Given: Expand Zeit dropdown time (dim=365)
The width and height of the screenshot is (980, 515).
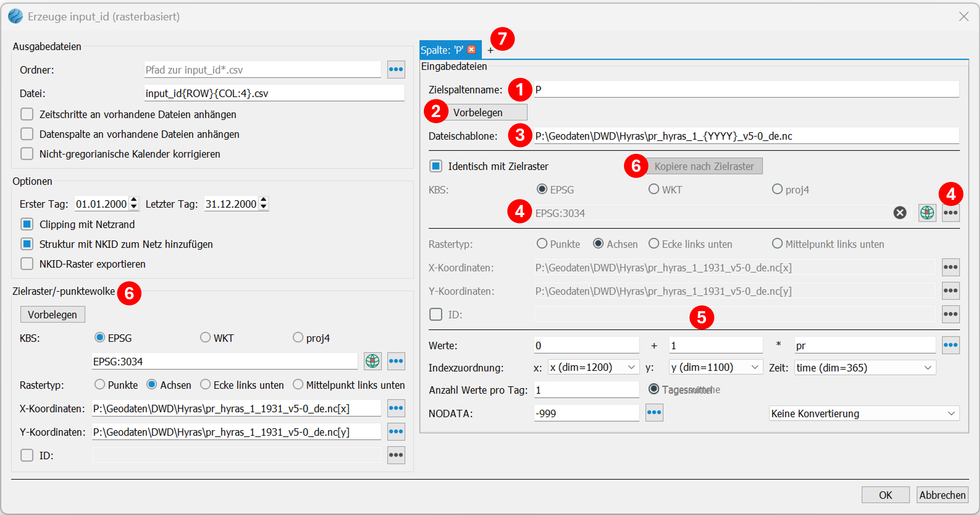Looking at the screenshot, I should tap(864, 368).
